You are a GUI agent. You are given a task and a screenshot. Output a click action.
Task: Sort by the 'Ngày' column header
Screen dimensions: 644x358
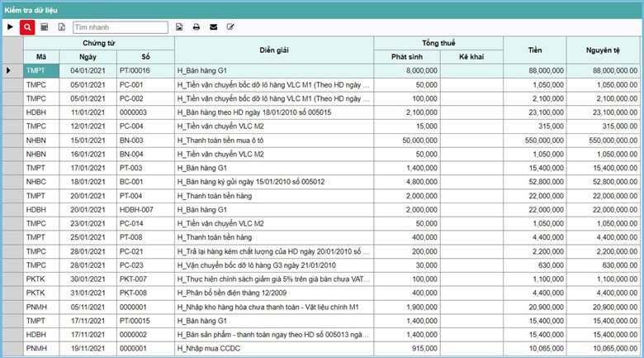click(88, 56)
